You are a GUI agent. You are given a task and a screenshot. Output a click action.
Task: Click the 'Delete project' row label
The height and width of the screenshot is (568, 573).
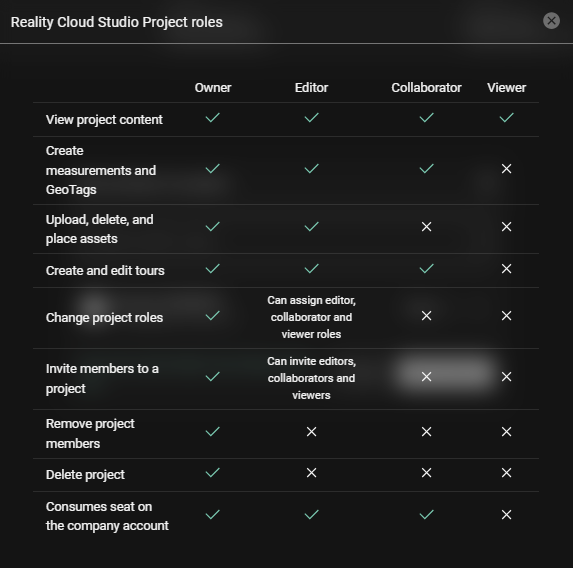85,474
